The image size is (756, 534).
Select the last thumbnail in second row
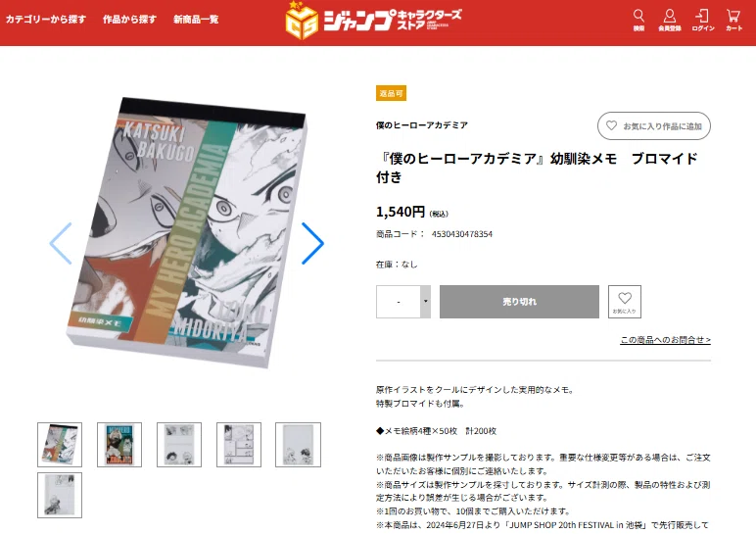click(60, 495)
